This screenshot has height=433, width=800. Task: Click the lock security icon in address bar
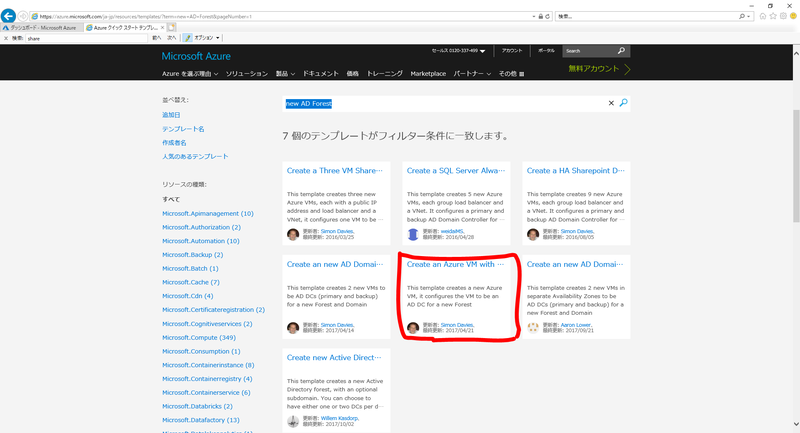(x=541, y=16)
